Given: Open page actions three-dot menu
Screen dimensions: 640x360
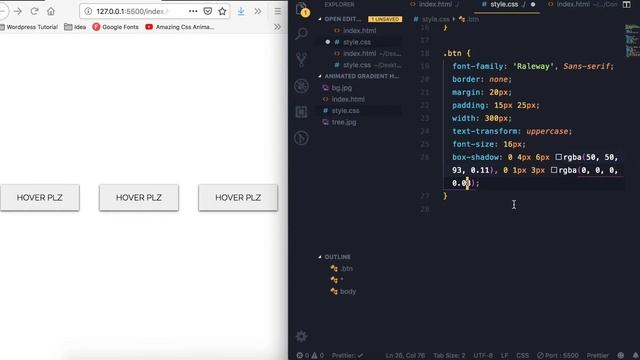Looking at the screenshot, I should (x=193, y=11).
